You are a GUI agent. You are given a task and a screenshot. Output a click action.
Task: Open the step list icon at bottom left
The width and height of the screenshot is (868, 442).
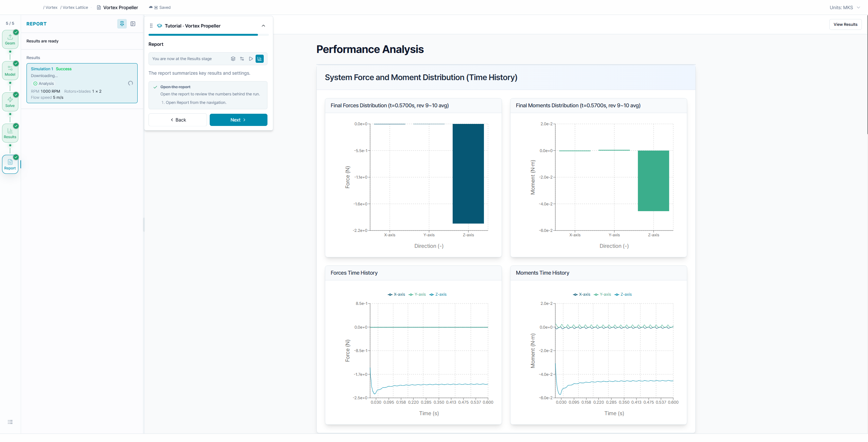pos(10,422)
